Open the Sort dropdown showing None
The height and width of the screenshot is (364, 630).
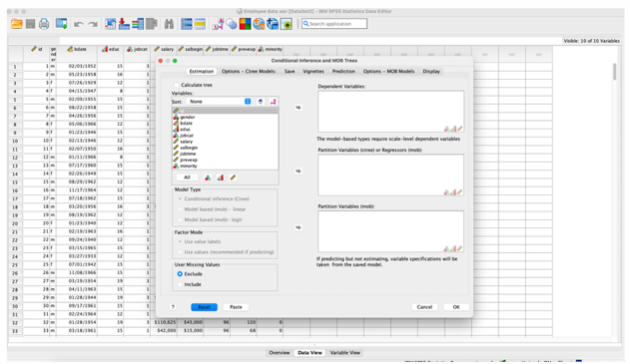pos(220,102)
